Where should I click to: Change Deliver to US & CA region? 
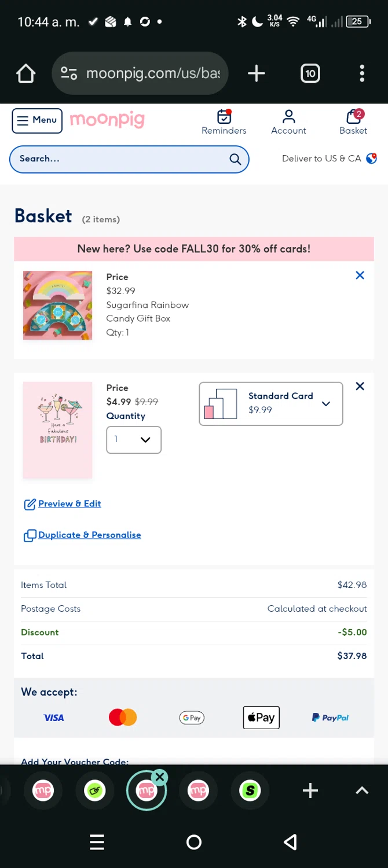coord(329,159)
